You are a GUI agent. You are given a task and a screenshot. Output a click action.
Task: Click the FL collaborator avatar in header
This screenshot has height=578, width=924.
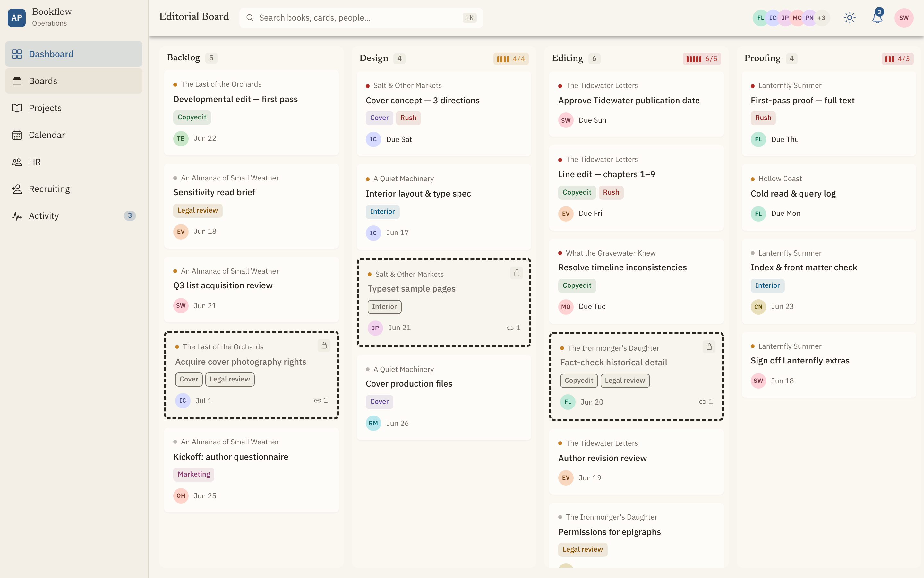(x=761, y=18)
